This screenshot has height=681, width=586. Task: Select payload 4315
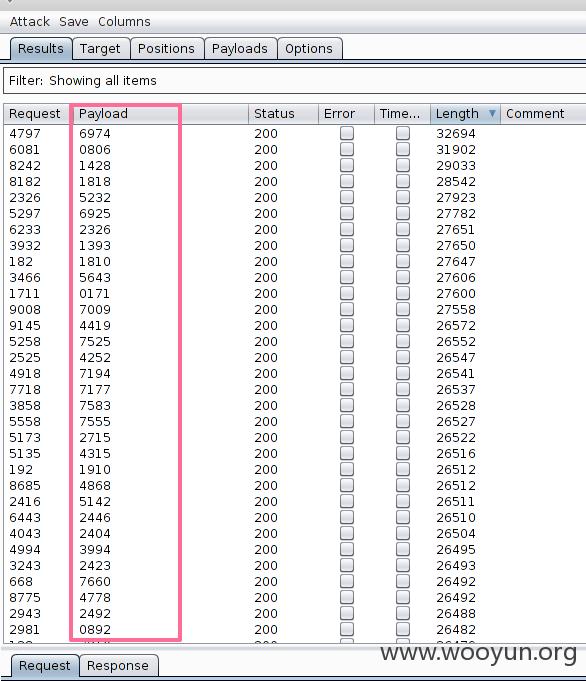(95, 453)
